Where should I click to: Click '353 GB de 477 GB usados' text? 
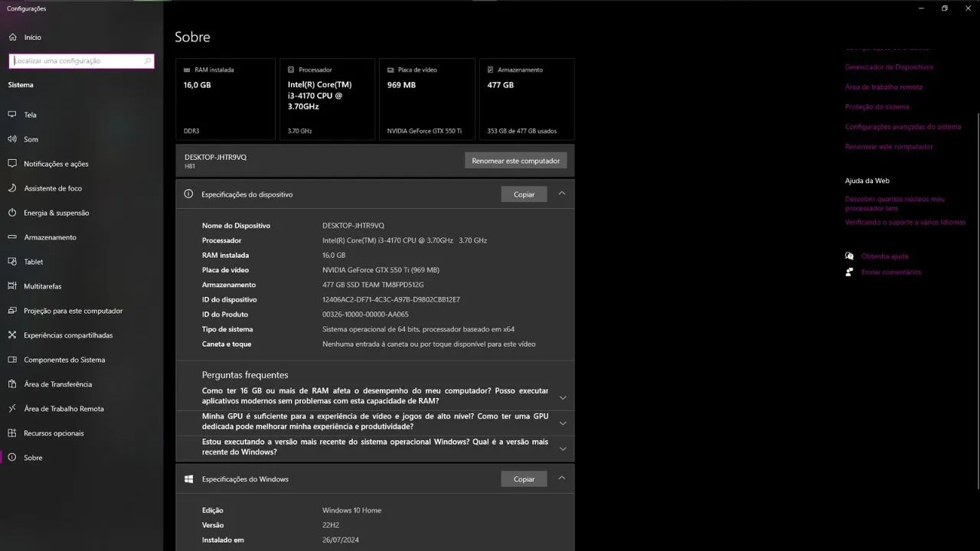coord(522,131)
